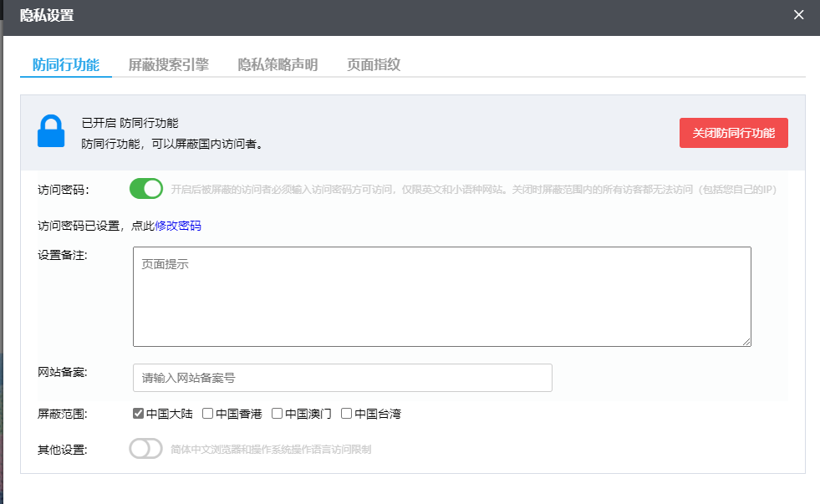Check the 中国香港 checkbox
The height and width of the screenshot is (504, 820).
[x=208, y=414]
